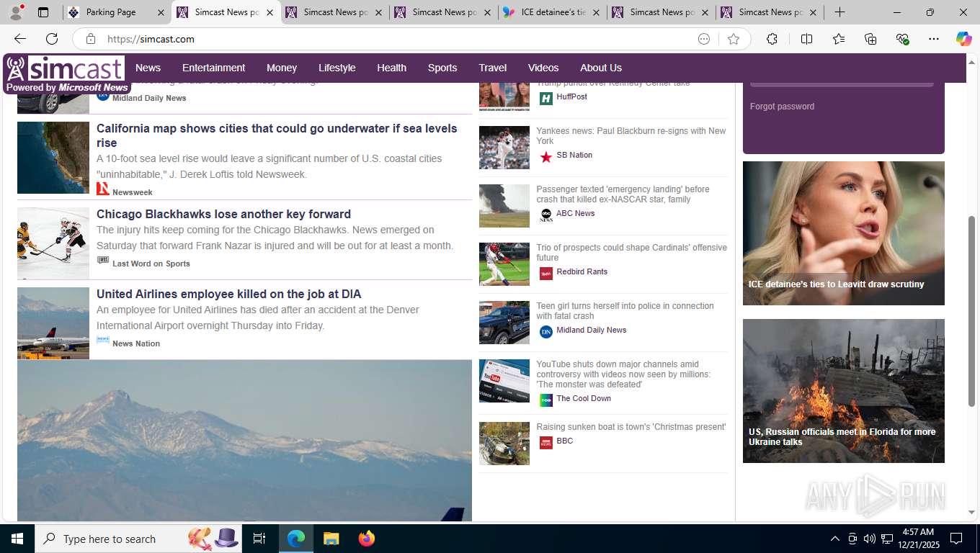The width and height of the screenshot is (980, 553).
Task: Open the Browser essentials heart icon
Action: (902, 39)
